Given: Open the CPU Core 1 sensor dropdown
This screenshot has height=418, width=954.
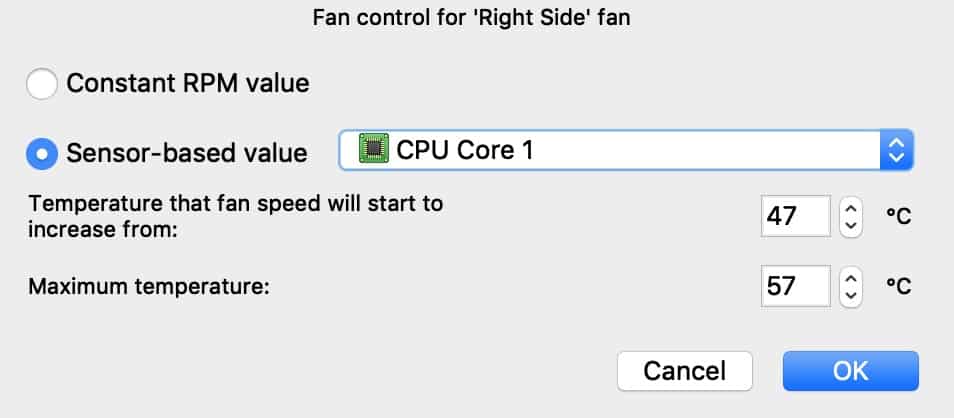Looking at the screenshot, I should pyautogui.click(x=626, y=150).
